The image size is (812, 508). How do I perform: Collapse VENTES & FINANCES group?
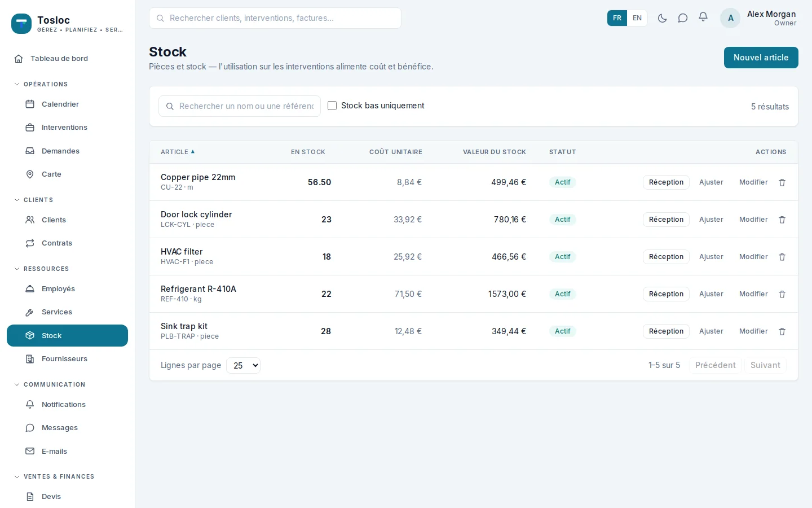54,476
